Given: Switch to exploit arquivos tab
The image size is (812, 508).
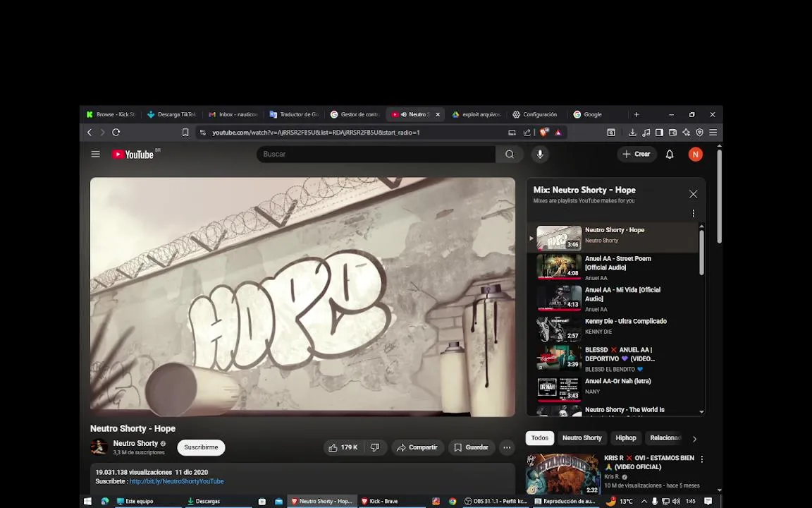Looking at the screenshot, I should click(476, 114).
